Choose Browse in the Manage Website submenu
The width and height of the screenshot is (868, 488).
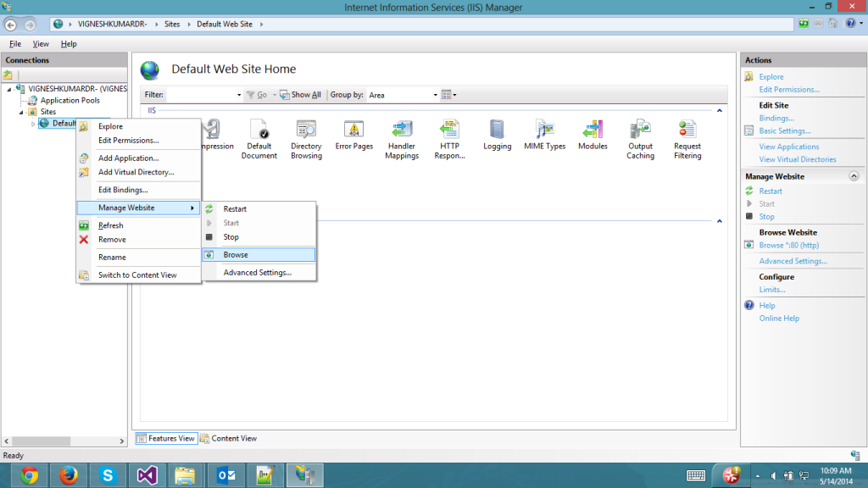pyautogui.click(x=236, y=255)
